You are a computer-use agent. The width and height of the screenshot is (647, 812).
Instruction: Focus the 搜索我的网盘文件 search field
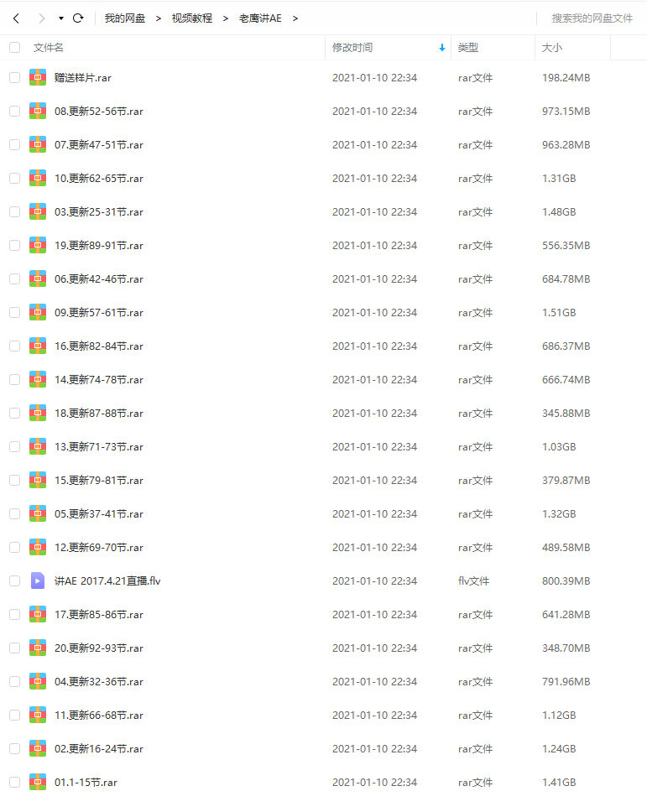[592, 18]
